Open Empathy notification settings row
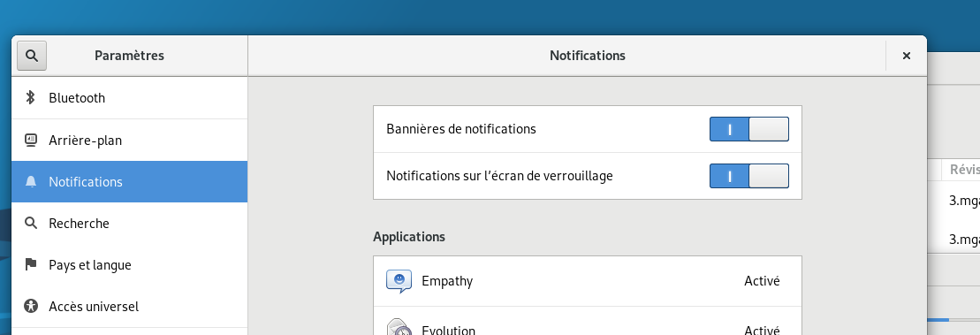Image resolution: width=980 pixels, height=335 pixels. click(x=587, y=281)
